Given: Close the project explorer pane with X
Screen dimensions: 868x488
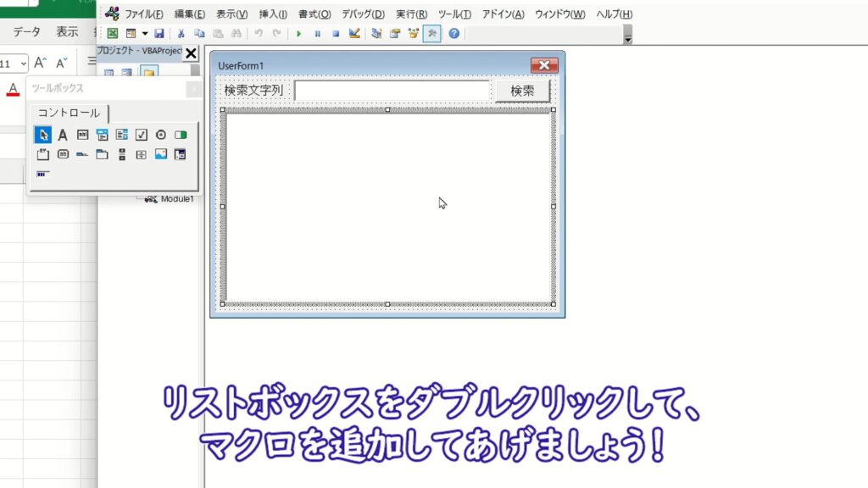Looking at the screenshot, I should coord(191,53).
